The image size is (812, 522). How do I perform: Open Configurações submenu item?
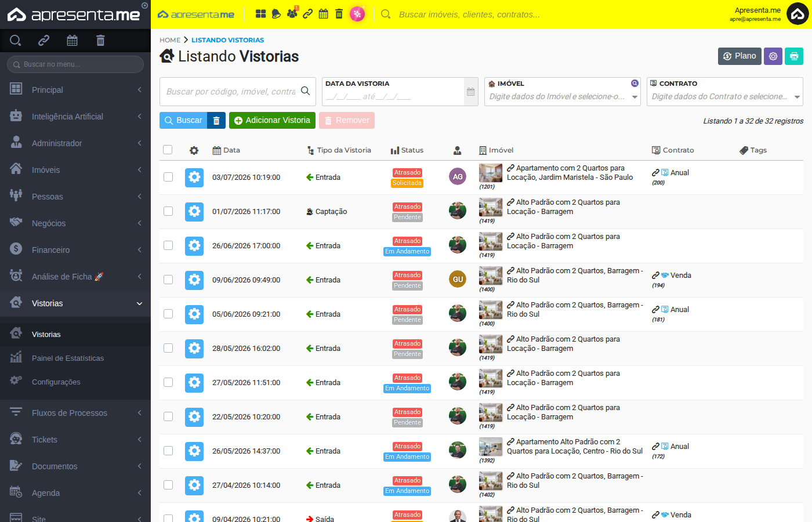75,382
